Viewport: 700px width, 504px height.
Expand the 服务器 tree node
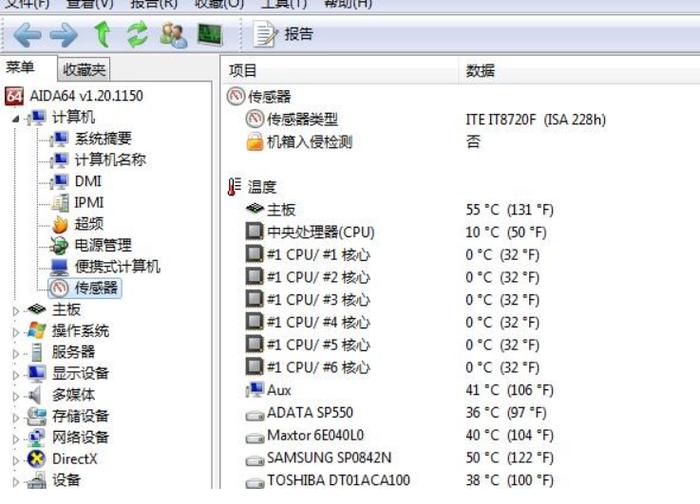[16, 354]
